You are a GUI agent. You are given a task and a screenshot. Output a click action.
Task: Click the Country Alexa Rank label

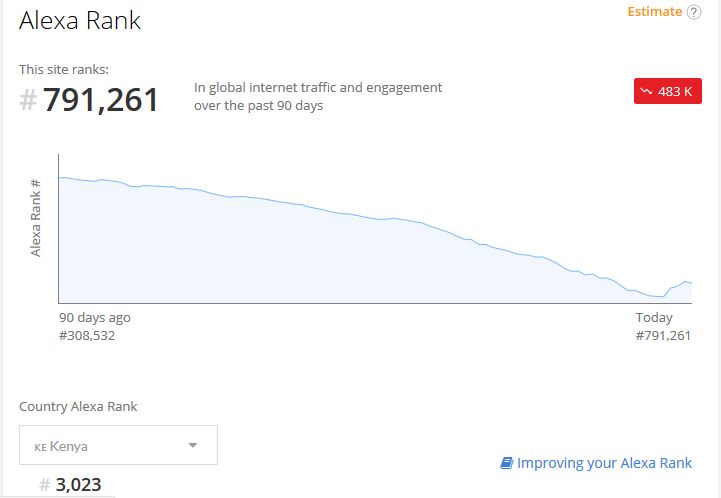click(x=78, y=406)
